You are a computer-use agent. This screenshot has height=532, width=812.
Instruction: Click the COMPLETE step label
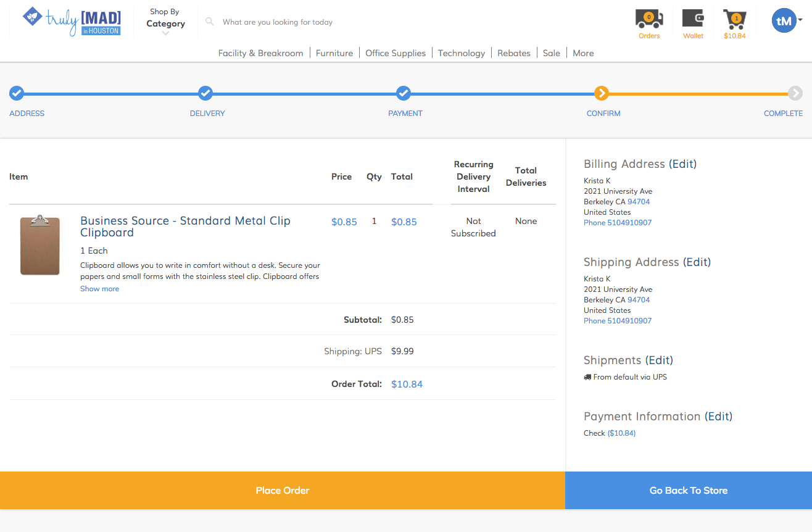(x=783, y=114)
